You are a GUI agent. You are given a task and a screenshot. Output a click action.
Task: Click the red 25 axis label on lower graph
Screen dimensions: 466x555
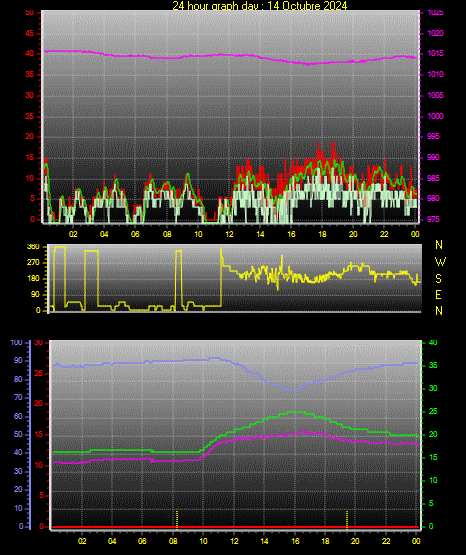point(38,373)
